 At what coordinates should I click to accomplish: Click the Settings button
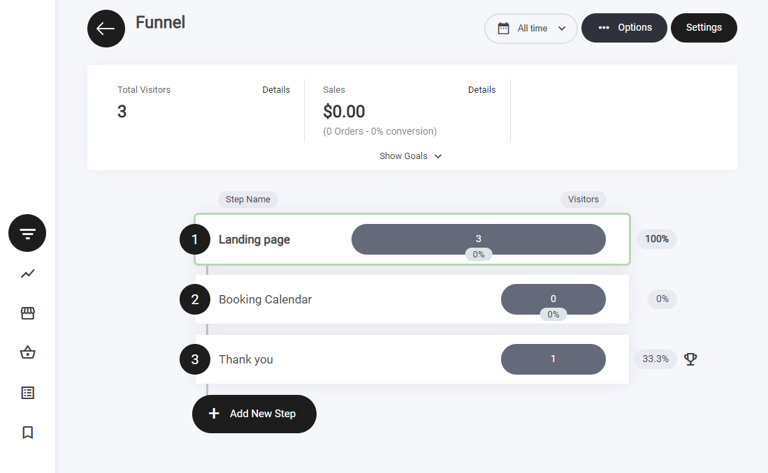703,28
